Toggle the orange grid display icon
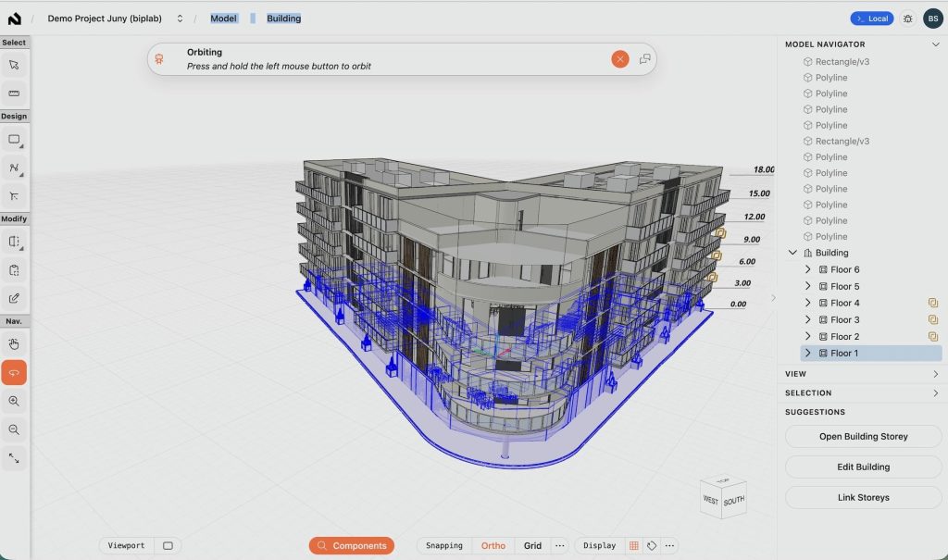Screen dimensions: 948x560 [x=633, y=545]
